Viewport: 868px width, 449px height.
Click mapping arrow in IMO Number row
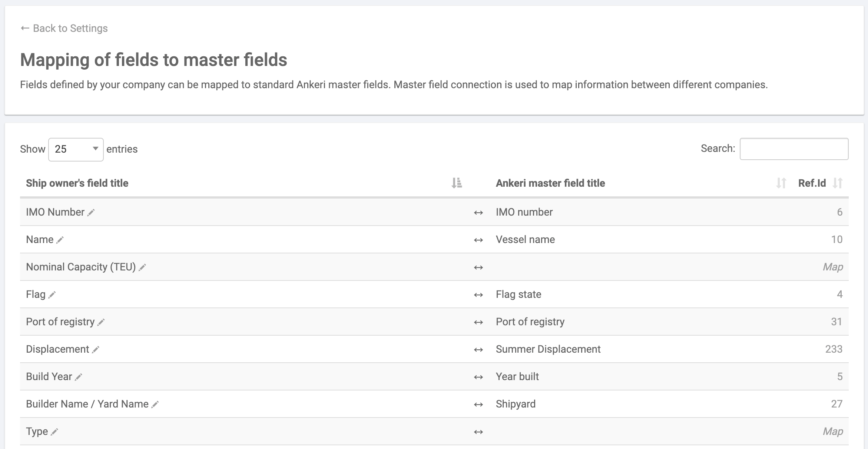pos(478,213)
